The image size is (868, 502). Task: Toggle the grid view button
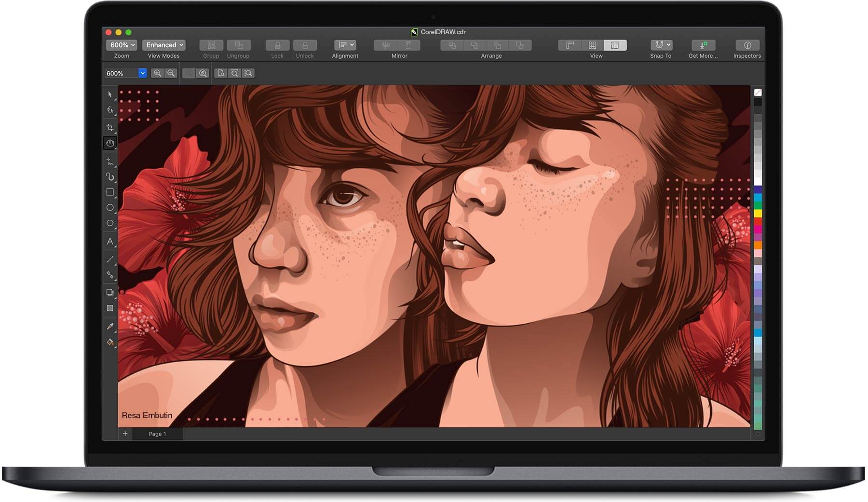tap(593, 45)
